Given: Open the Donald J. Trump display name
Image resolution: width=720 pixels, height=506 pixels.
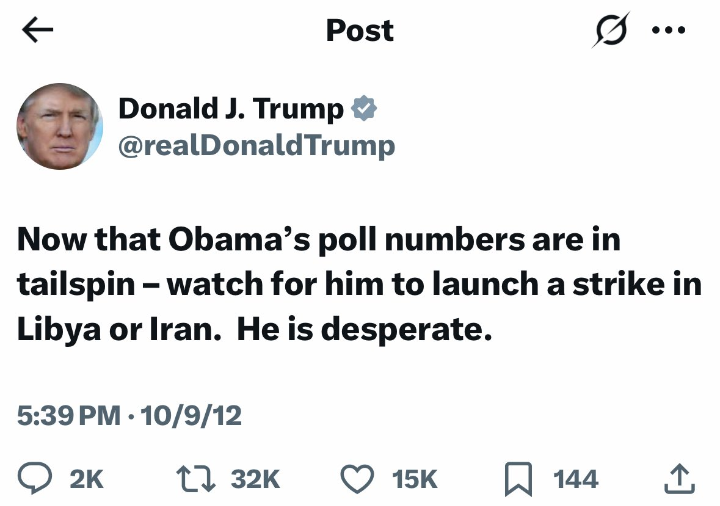Looking at the screenshot, I should click(231, 108).
